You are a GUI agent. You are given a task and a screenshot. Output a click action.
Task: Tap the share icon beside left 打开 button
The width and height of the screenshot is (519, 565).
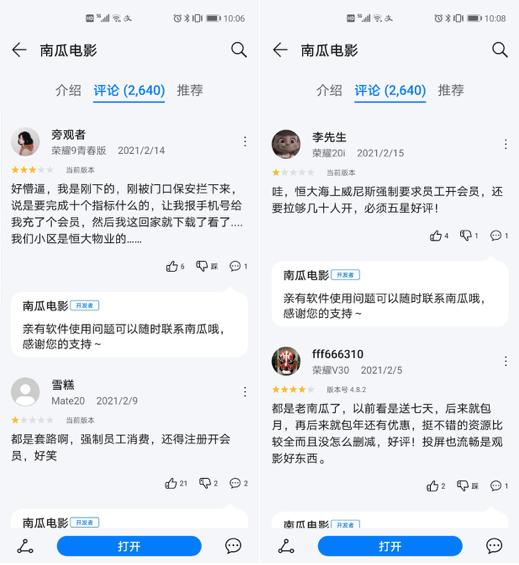pos(25,546)
